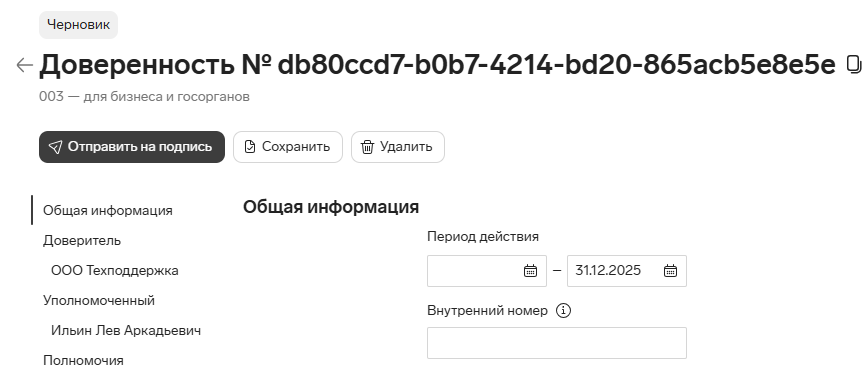
Task: Select Ильин Лев Аркадьевич in sidebar
Action: coord(126,330)
